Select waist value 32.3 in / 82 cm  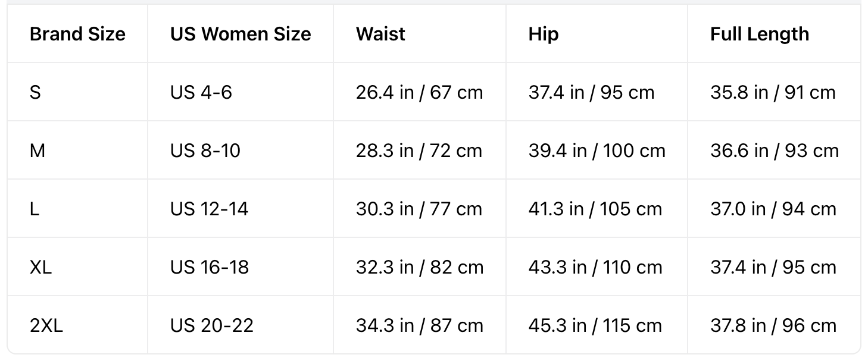click(420, 267)
